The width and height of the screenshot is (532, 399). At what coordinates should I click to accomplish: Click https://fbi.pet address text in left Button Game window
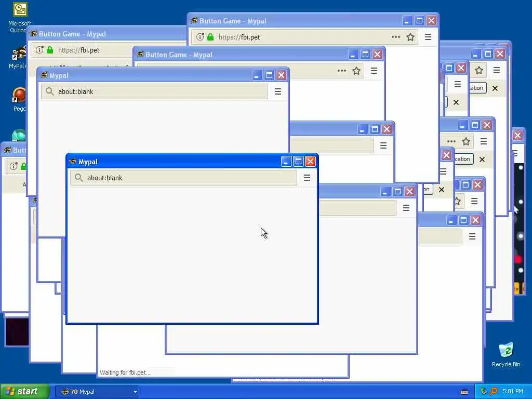coord(79,50)
